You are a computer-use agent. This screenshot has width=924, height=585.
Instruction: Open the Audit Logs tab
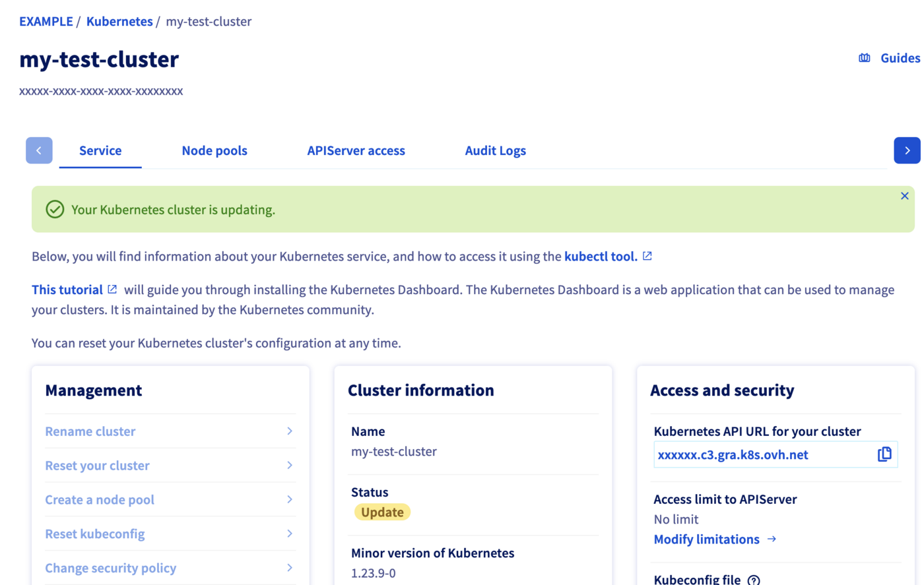pos(495,150)
